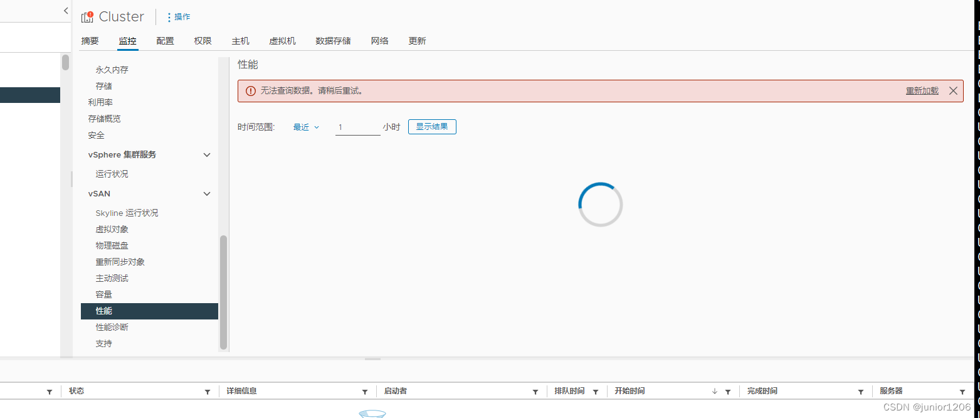
Task: Switch to the 数据存储 tab
Action: coord(333,41)
